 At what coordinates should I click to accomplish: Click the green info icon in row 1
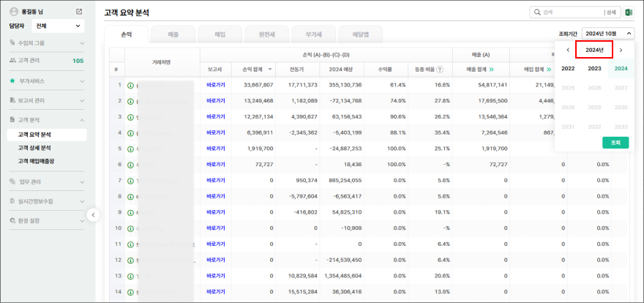[130, 86]
